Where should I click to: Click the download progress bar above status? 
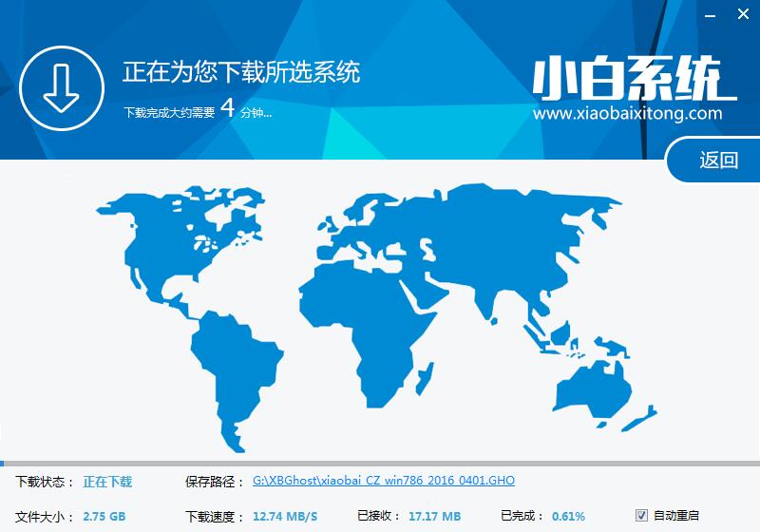pyautogui.click(x=380, y=464)
